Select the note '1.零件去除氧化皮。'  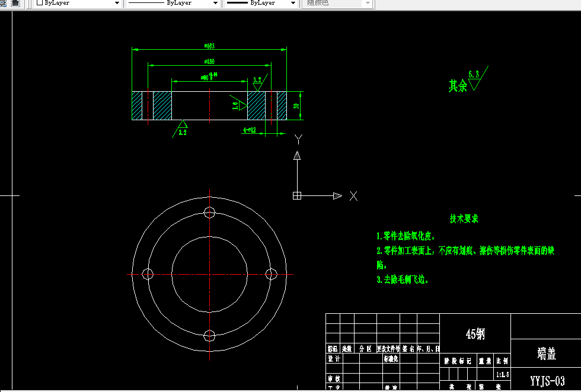tap(406, 236)
